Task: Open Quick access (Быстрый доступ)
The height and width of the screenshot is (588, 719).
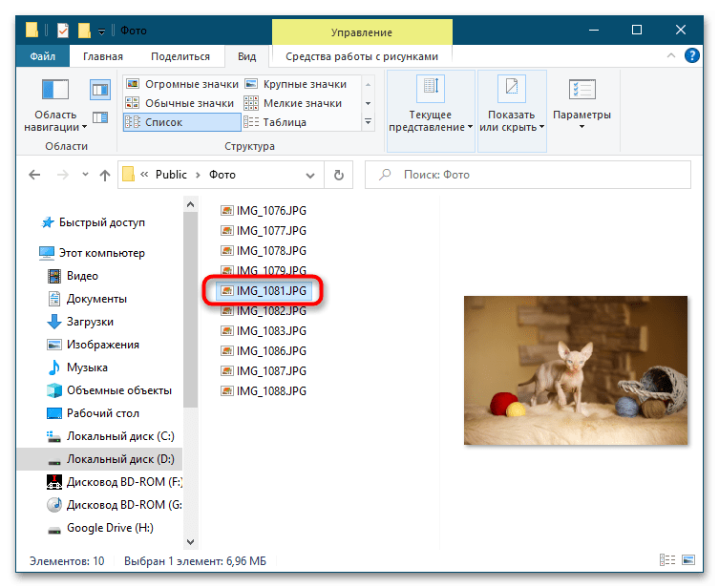Action: point(94,222)
